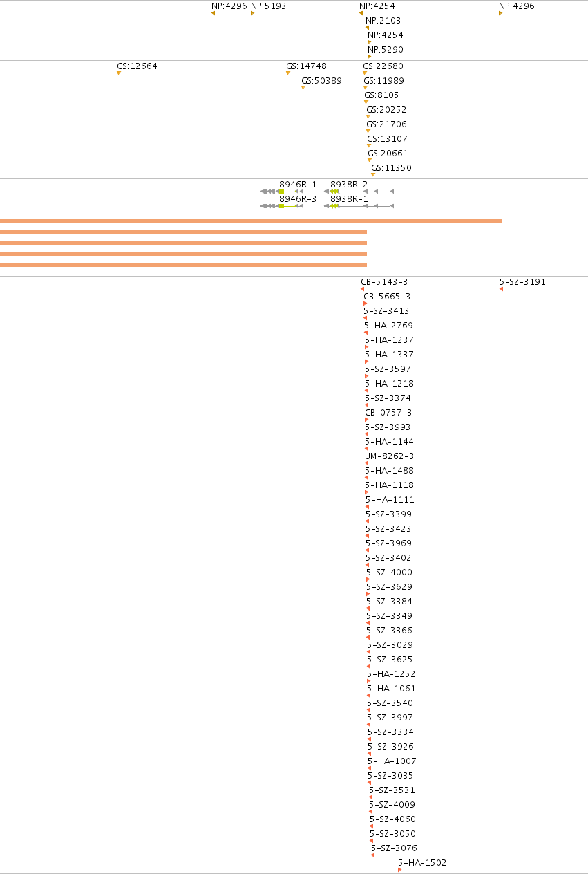The image size is (588, 874).
Task: Click the 5-SZ-3050 insertion
Action: pos(392,834)
